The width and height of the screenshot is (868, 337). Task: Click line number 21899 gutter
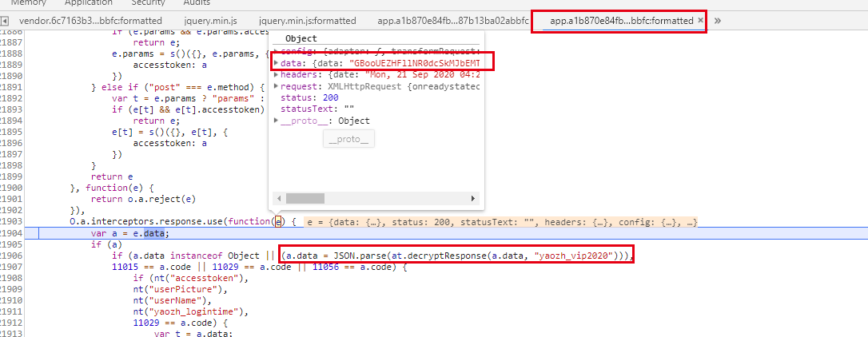(x=11, y=176)
